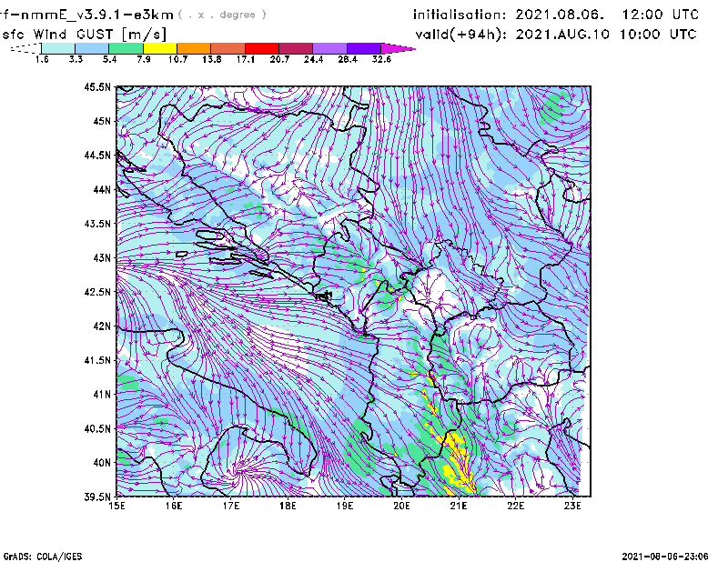This screenshot has width=728, height=562.
Task: Click the latitude label '41N'
Action: (x=102, y=395)
